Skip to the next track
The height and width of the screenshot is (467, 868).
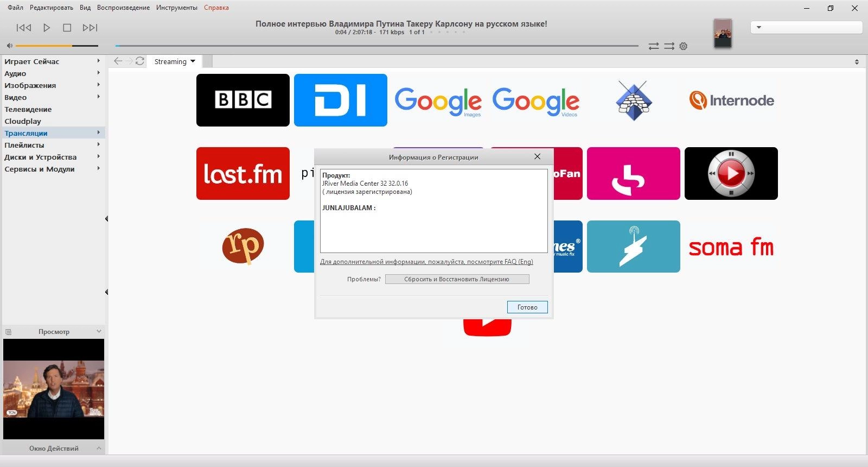coord(90,28)
